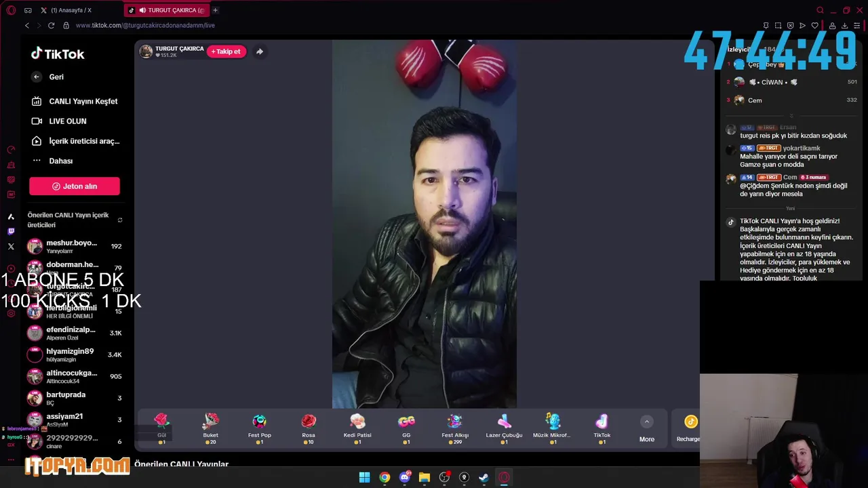868x488 pixels.
Task: Open Aria icon in Opera sidebar
Action: pyautogui.click(x=11, y=216)
